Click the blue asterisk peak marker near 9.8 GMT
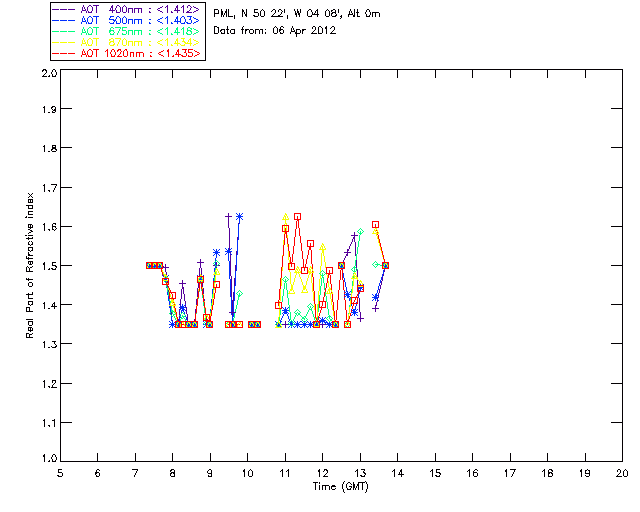Viewport: 640px width, 512px height. tap(240, 217)
